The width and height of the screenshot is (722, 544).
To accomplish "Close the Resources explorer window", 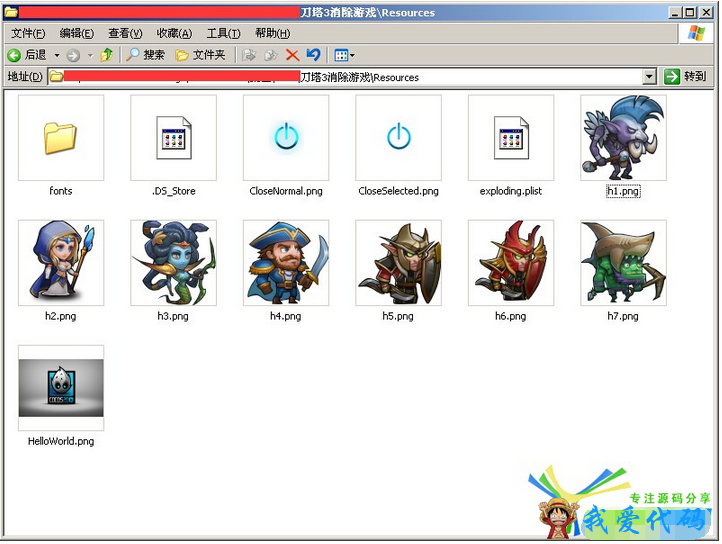I will pyautogui.click(x=706, y=12).
